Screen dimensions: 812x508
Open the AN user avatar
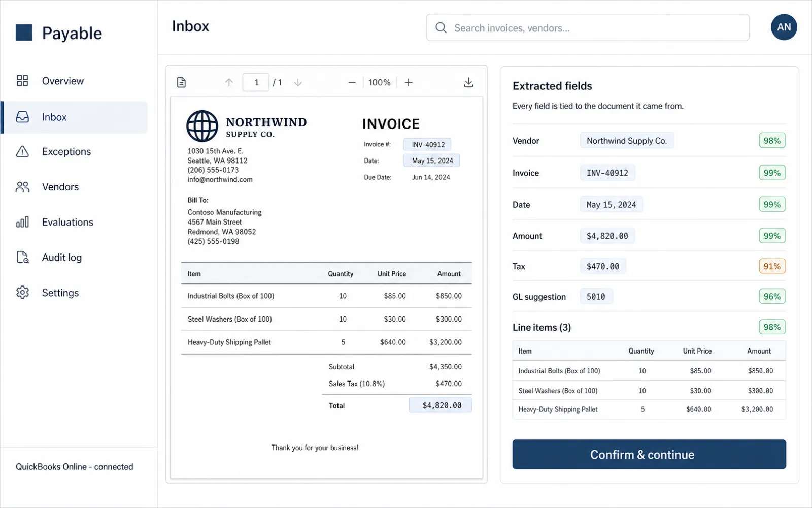coord(784,27)
